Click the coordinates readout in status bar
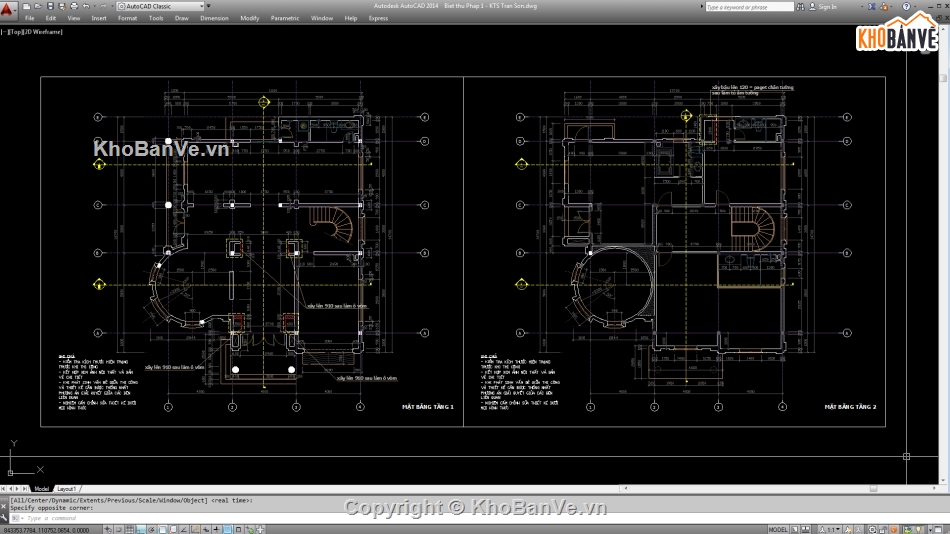The image size is (950, 534). (x=47, y=530)
